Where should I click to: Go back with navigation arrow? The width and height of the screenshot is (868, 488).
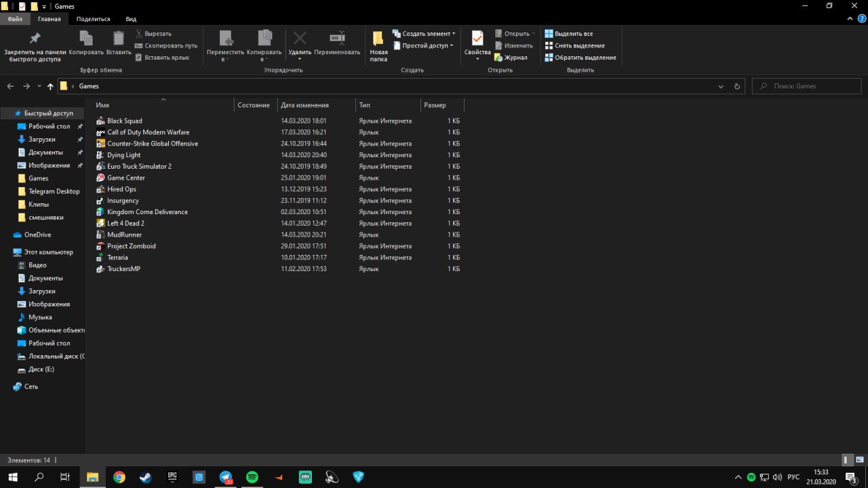pyautogui.click(x=10, y=86)
